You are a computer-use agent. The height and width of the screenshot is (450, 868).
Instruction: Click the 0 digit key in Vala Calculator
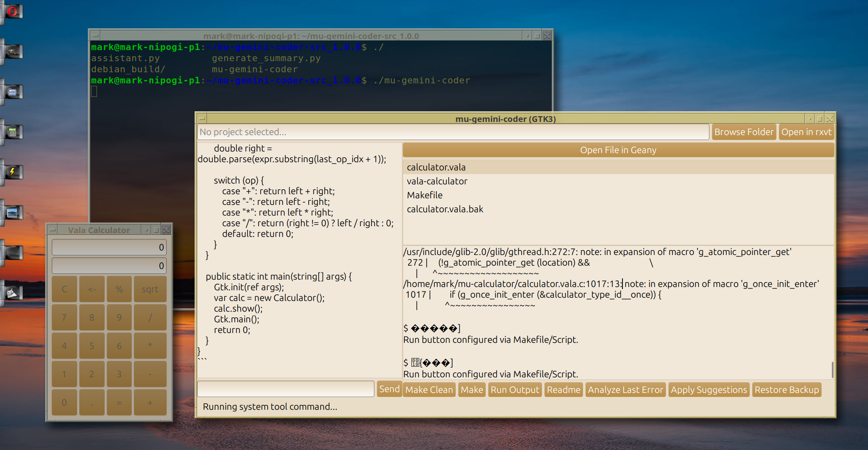pyautogui.click(x=64, y=402)
